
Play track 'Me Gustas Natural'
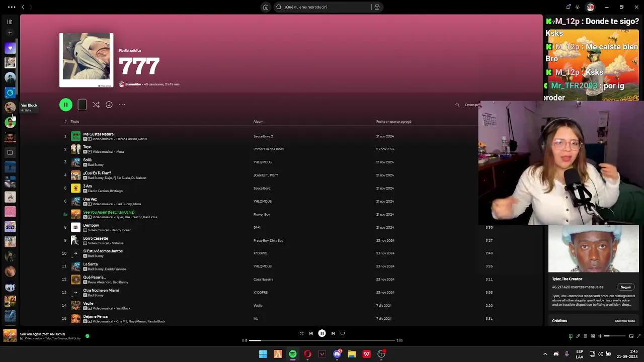(99, 134)
